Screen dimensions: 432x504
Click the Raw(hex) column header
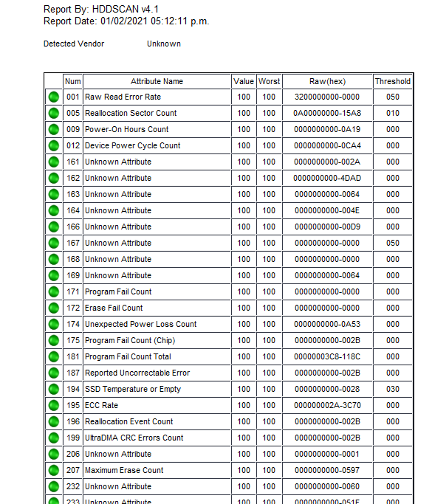(327, 81)
